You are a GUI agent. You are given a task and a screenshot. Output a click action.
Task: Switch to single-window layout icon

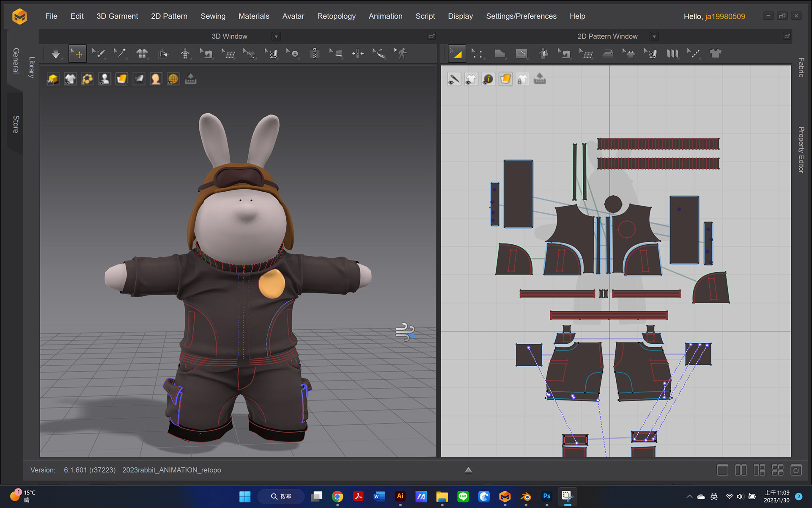pyautogui.click(x=722, y=470)
